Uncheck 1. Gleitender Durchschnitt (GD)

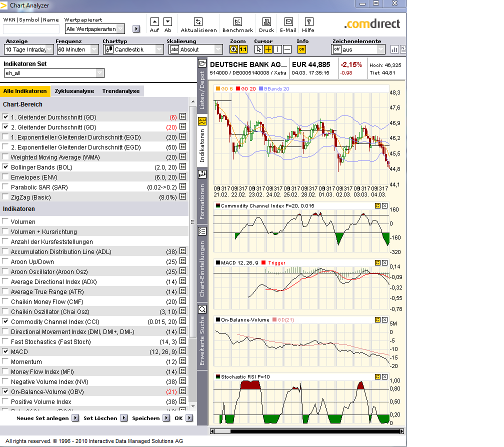tap(5, 117)
